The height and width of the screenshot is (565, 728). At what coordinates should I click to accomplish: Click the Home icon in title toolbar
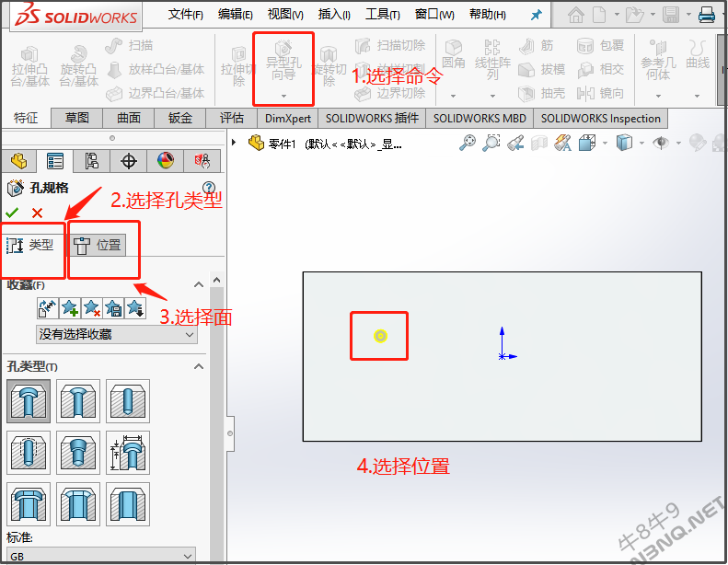[x=576, y=15]
